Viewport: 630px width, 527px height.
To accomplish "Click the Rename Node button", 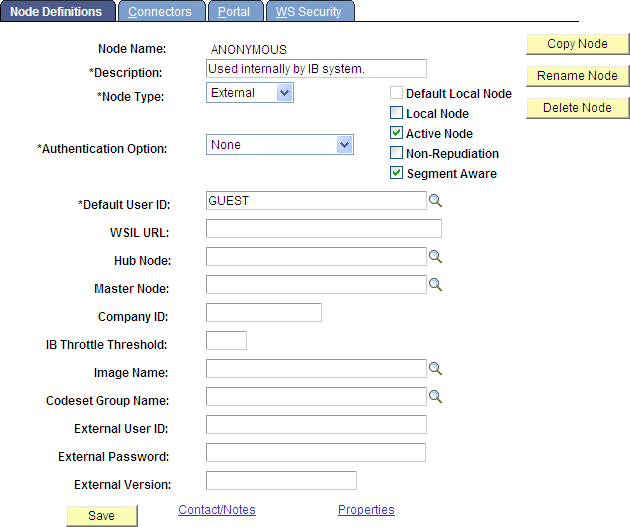I will coord(577,76).
